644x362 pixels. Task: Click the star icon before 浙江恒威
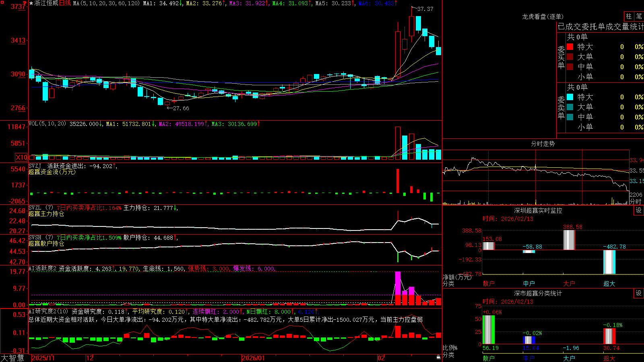tap(31, 3)
